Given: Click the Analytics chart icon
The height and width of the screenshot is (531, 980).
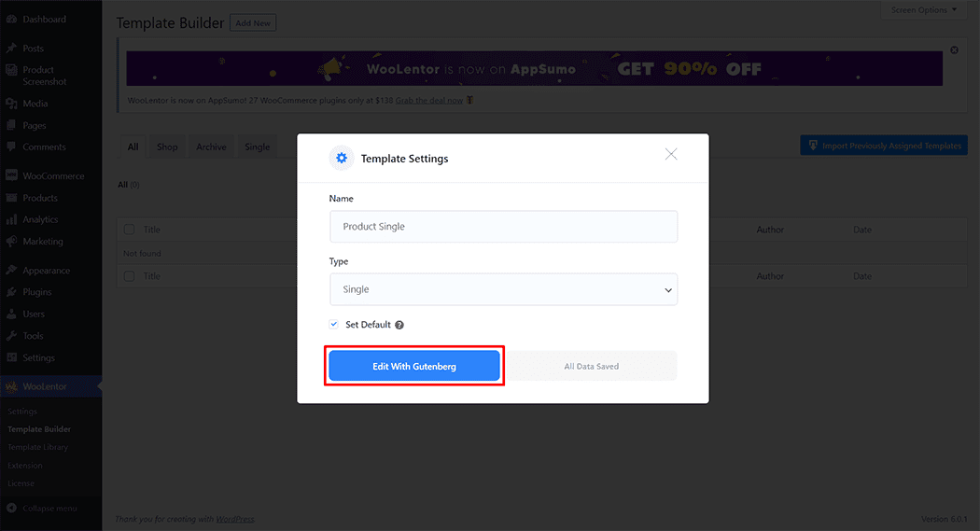Looking at the screenshot, I should pos(11,219).
